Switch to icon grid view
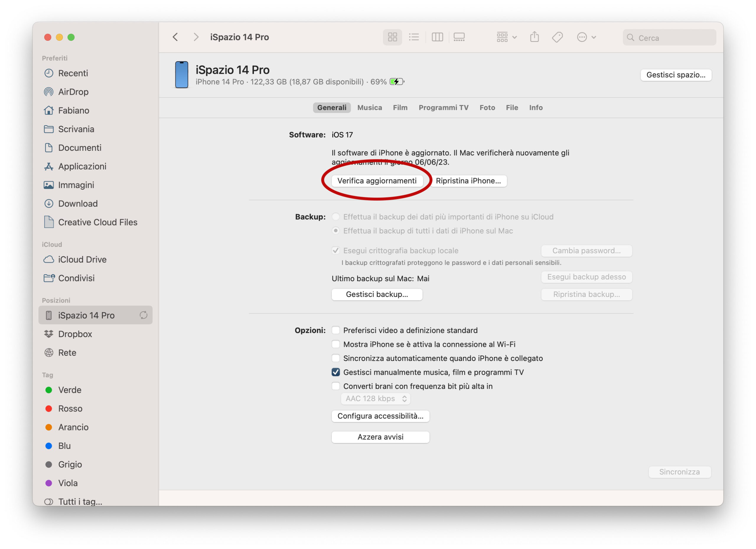Viewport: 756px width, 549px height. 392,37
